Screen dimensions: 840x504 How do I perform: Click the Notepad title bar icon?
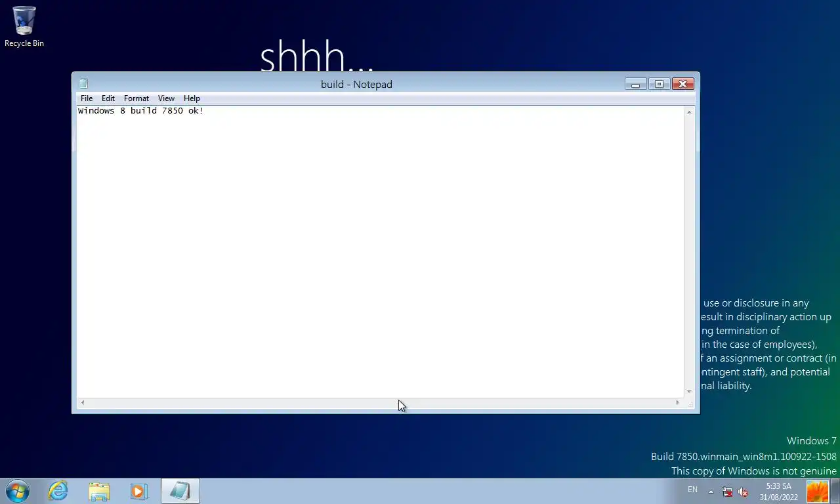click(x=83, y=84)
